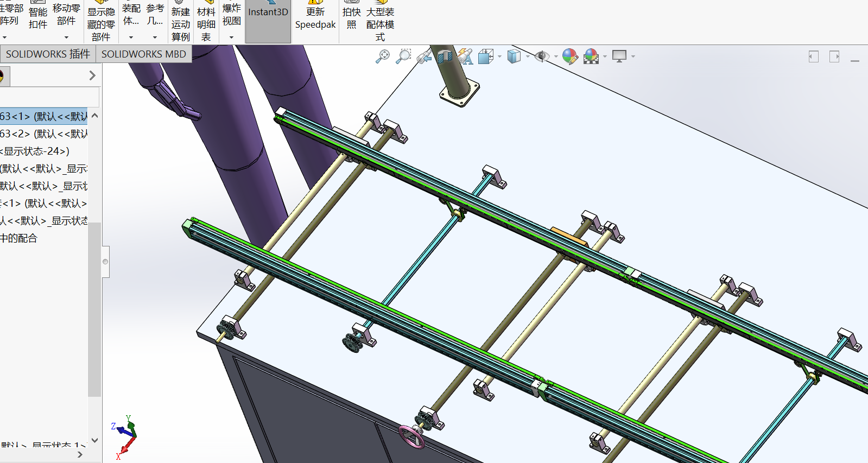Toggle Instant3D mode
The width and height of the screenshot is (868, 463).
(268, 22)
